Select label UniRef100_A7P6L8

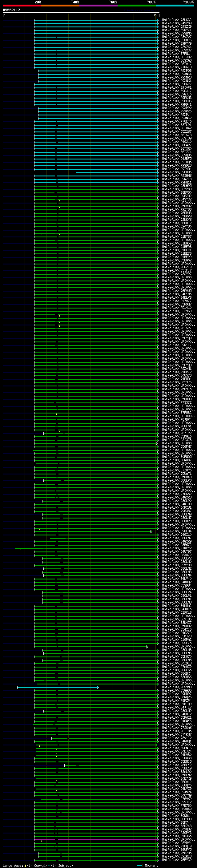(x=177, y=67)
